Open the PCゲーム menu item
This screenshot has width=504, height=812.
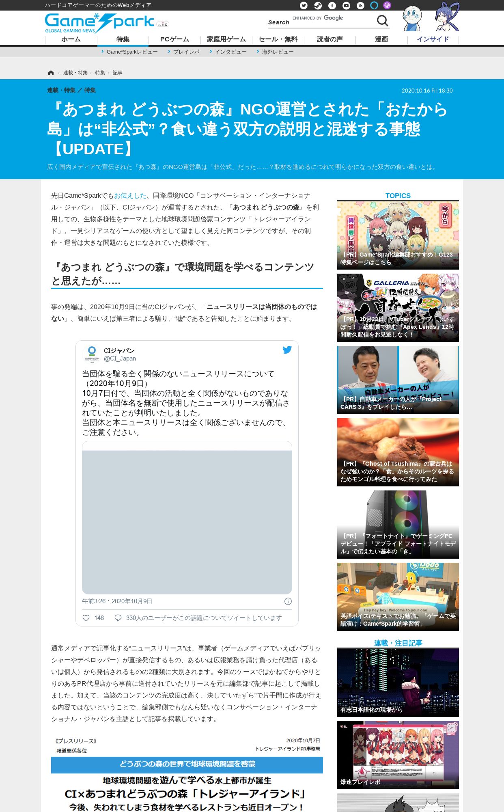pos(174,39)
